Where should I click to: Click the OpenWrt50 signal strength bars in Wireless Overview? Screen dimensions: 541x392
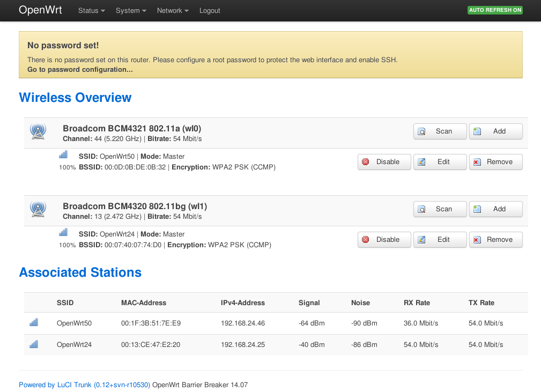point(63,154)
